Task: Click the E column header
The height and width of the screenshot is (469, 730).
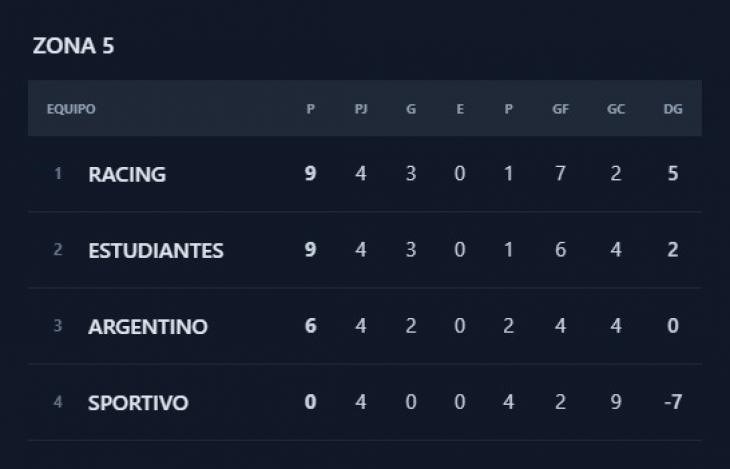Action: [460, 109]
